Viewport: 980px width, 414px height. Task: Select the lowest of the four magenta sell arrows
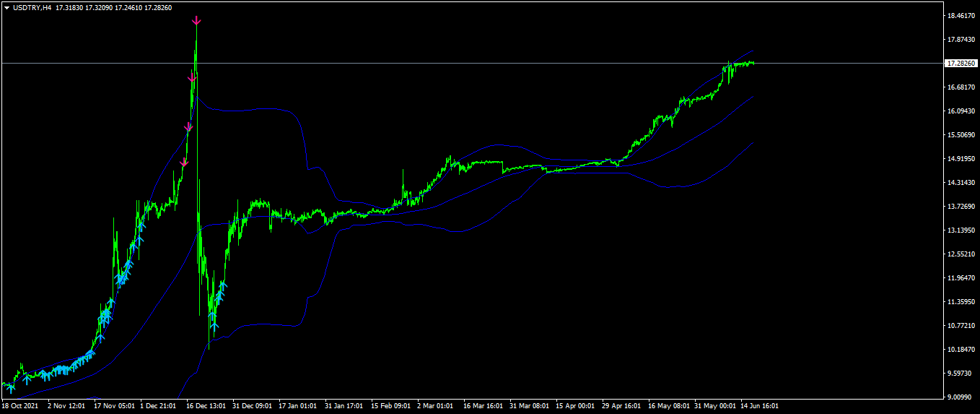click(x=184, y=163)
